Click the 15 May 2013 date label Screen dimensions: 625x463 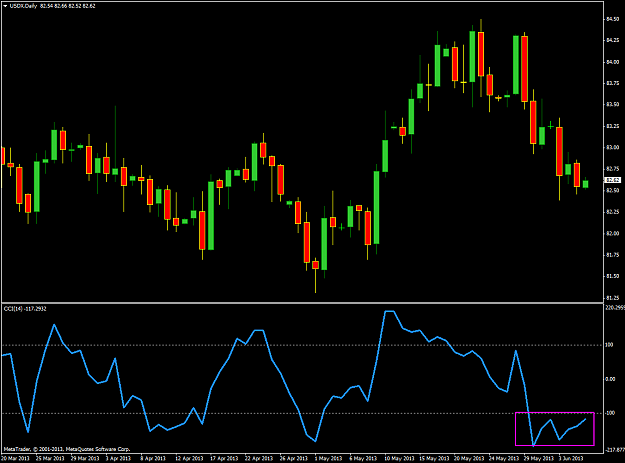coord(434,459)
